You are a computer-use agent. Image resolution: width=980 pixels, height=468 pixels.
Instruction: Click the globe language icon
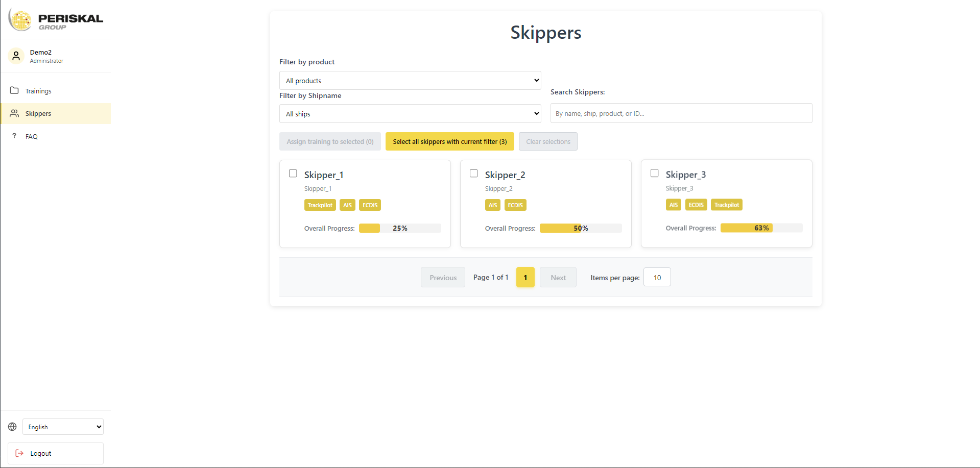[12, 427]
